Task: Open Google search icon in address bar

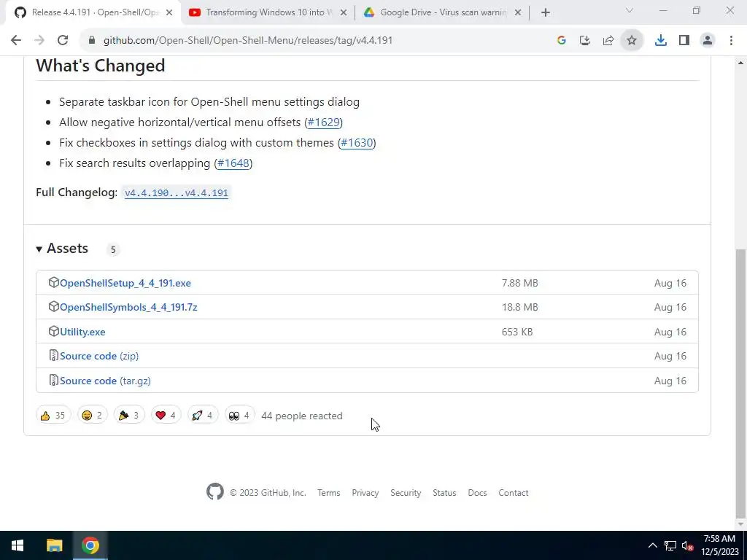Action: (561, 41)
